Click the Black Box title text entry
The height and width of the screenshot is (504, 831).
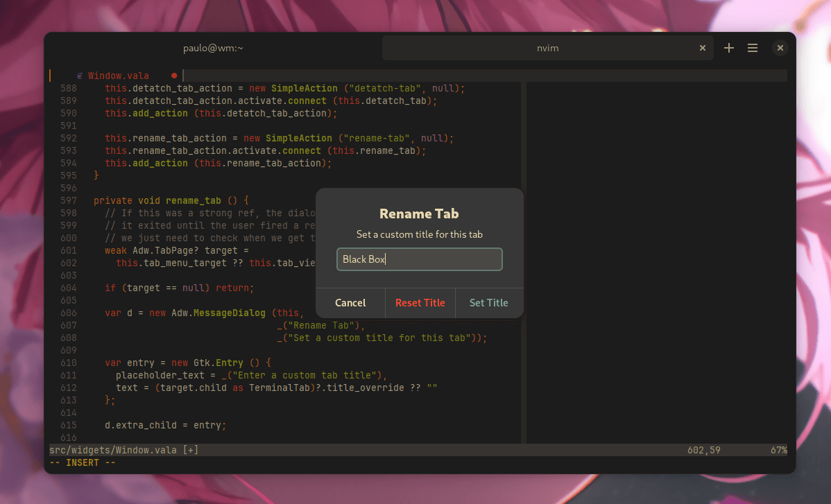click(x=419, y=259)
